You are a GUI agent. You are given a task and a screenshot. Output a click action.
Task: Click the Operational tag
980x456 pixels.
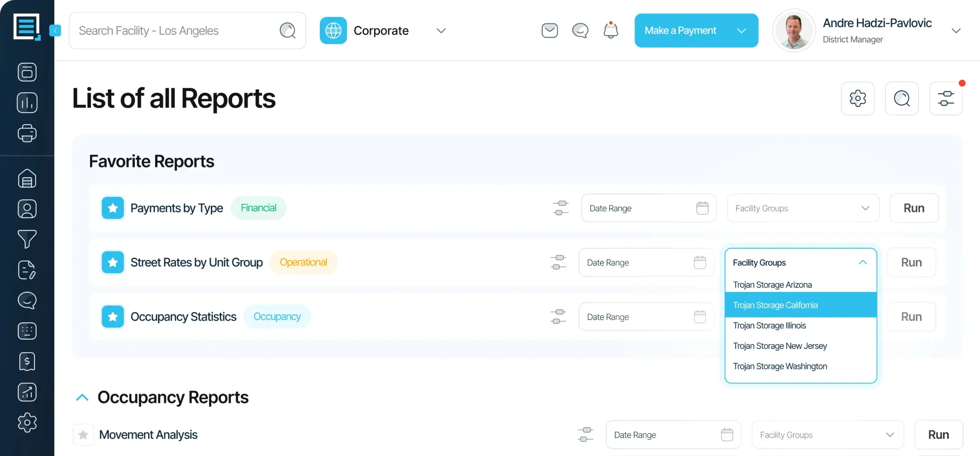pyautogui.click(x=304, y=262)
